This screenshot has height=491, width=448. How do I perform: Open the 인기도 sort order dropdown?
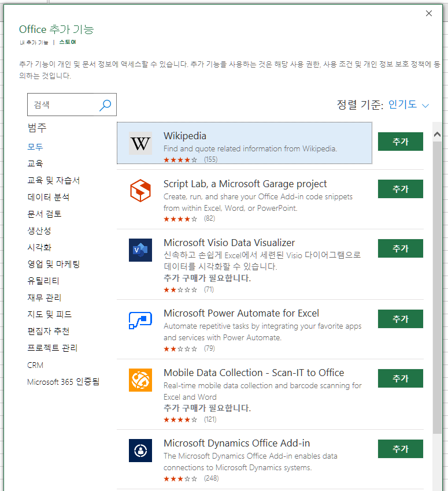point(408,105)
